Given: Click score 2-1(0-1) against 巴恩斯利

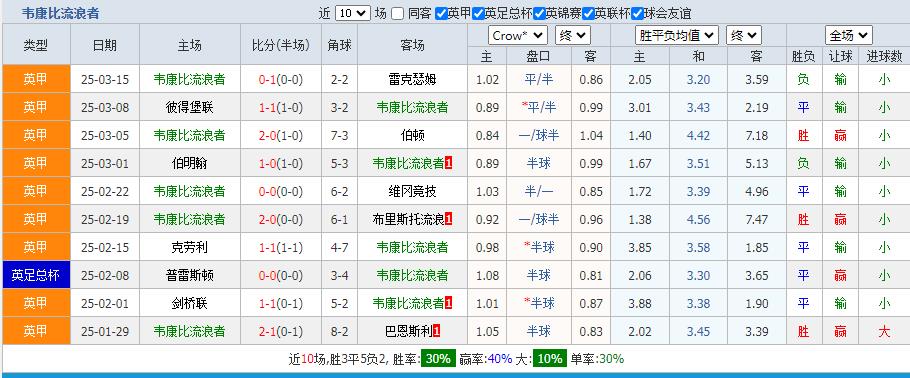Looking at the screenshot, I should click(281, 331).
